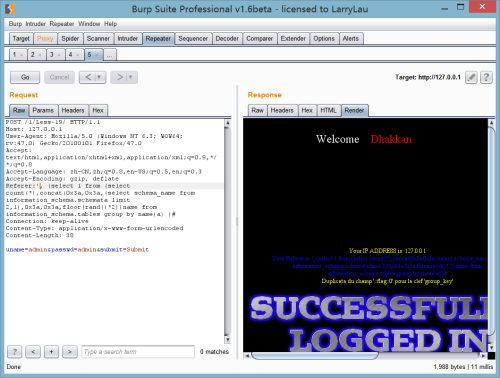Go to next search match arrow
Image resolution: width=500 pixels, height=378 pixels.
coord(70,352)
